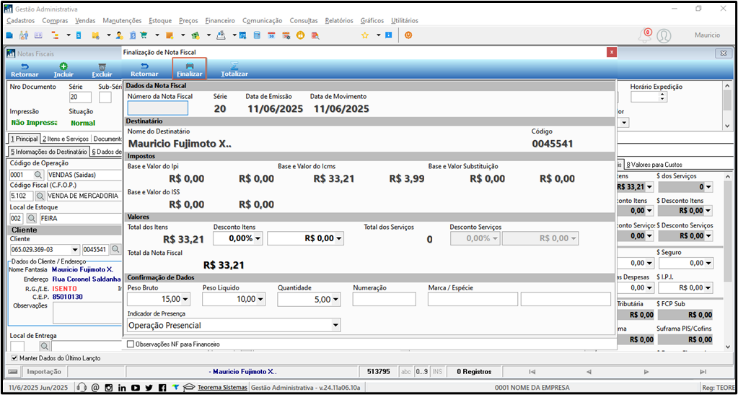
Task: Open the favorites star icon
Action: coord(365,35)
